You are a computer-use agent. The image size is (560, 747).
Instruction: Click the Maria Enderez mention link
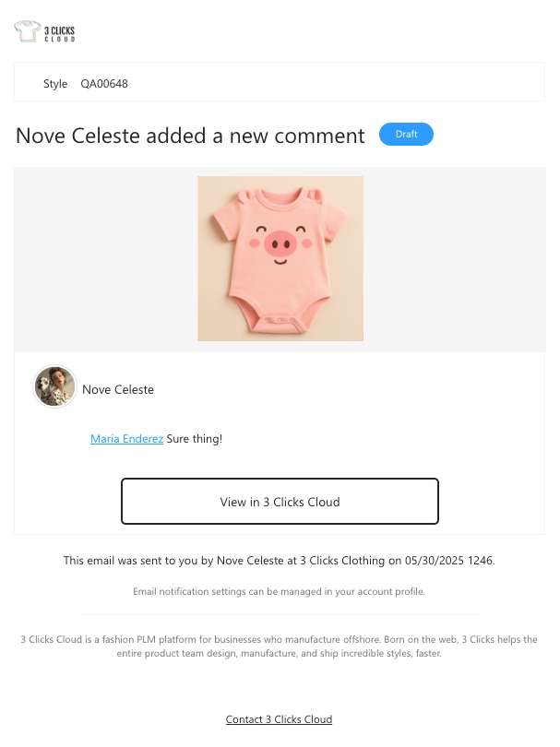pos(126,439)
